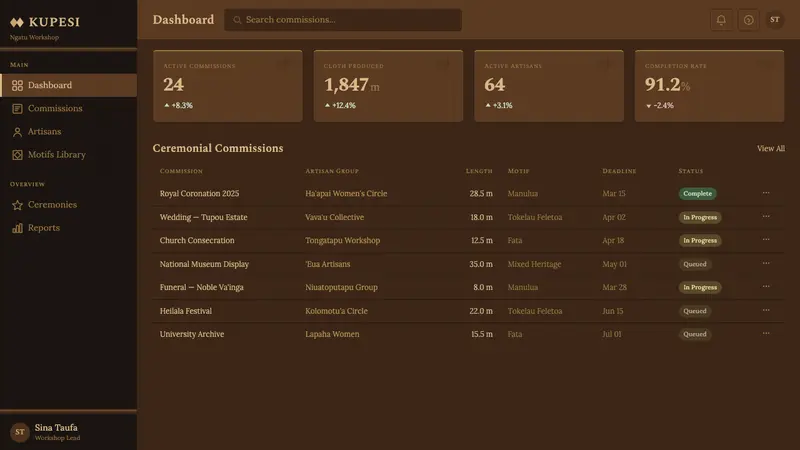Click the Artisans person icon

17,132
